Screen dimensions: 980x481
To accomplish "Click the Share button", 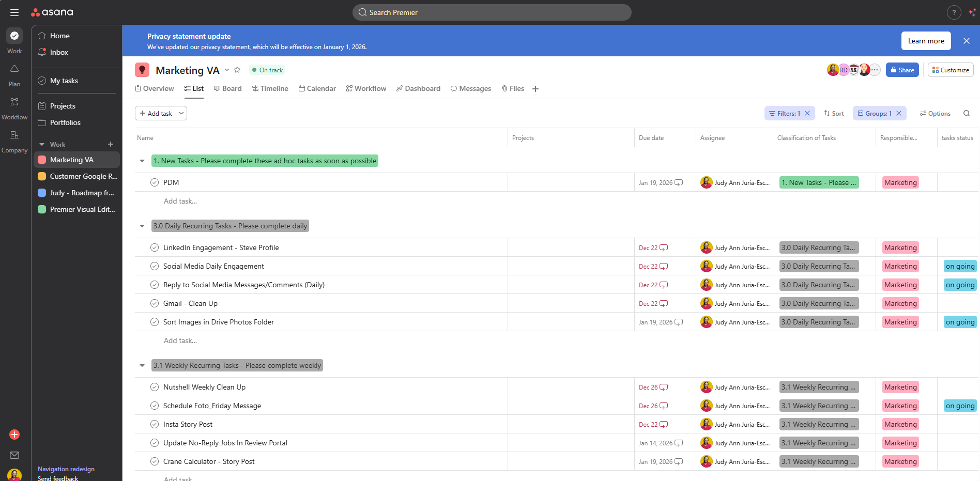I will (x=902, y=70).
